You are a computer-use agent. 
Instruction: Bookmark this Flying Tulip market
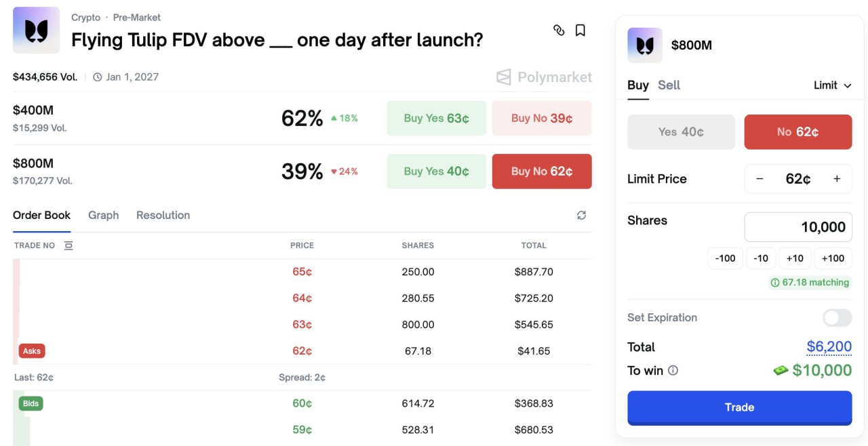580,31
